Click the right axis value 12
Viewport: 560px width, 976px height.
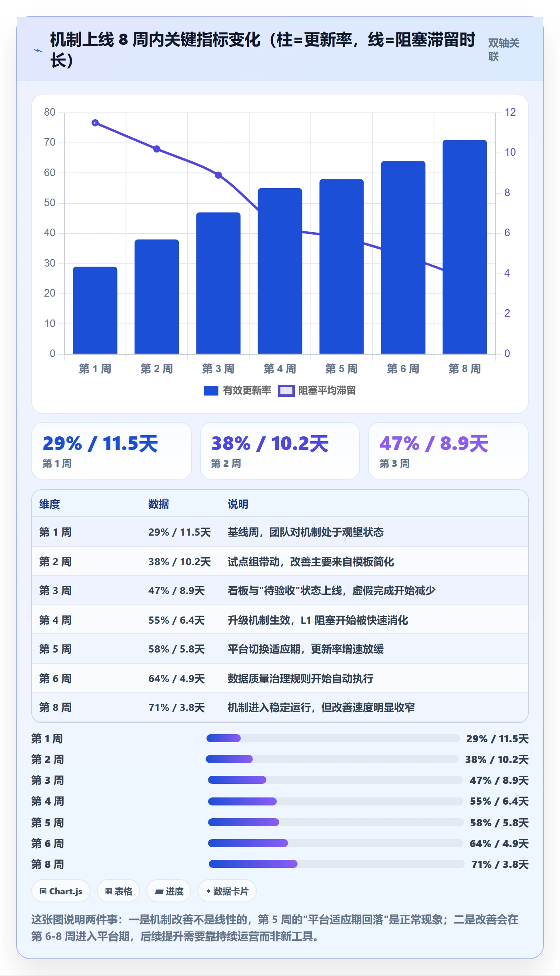coord(510,112)
